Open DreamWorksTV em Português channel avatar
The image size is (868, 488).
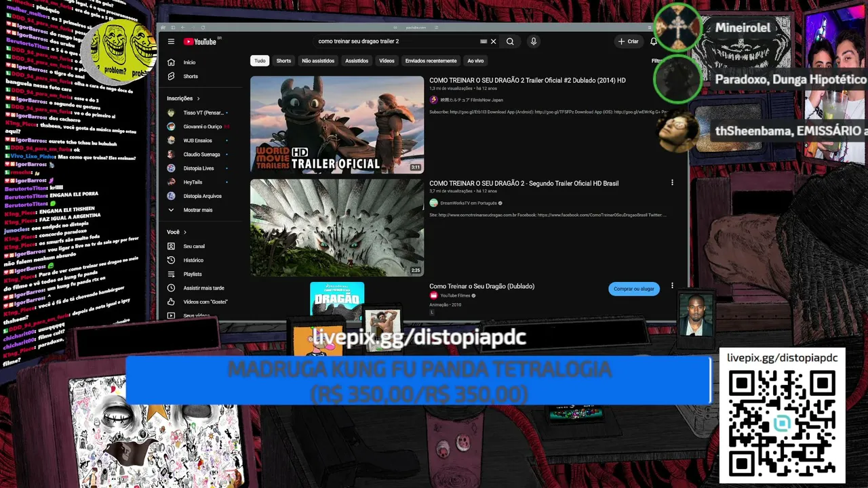click(x=433, y=203)
